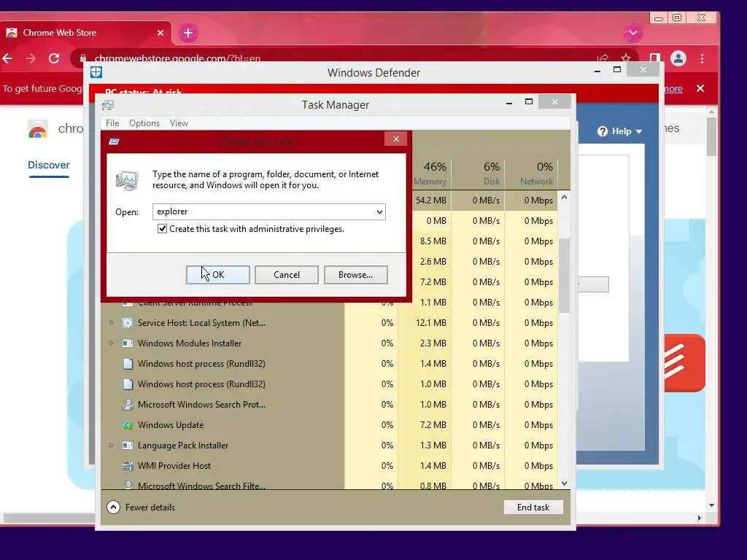Click Browse... to locate a program

coord(355,275)
